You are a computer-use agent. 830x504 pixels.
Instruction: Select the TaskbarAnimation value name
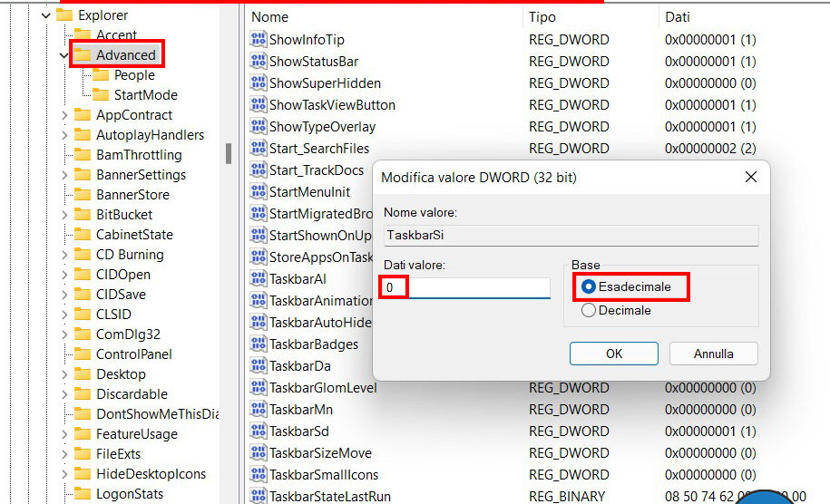point(321,300)
